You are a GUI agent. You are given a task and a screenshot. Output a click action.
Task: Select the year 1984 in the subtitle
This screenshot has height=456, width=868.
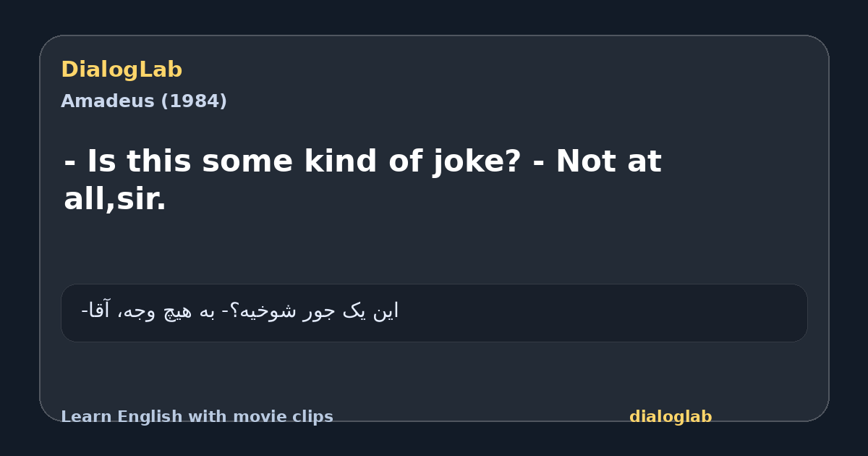point(193,101)
